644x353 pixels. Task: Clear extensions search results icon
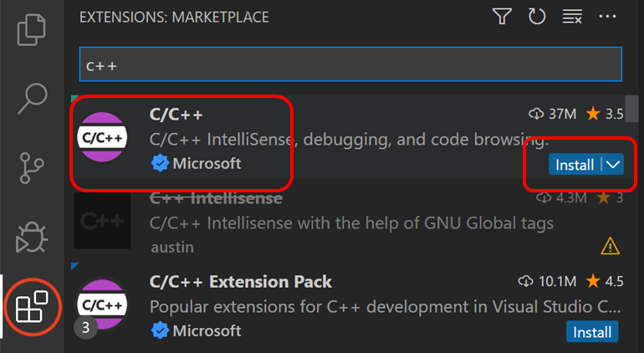tap(572, 17)
